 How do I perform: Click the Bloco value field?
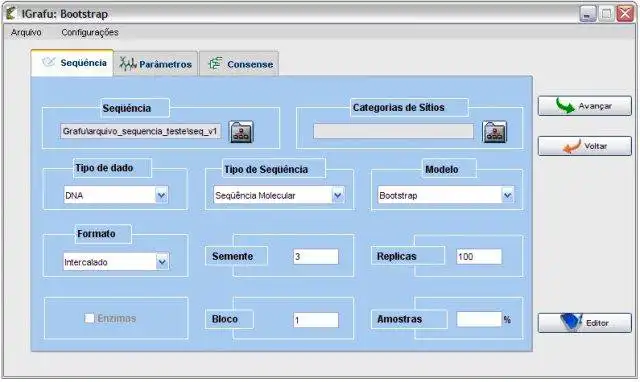[x=316, y=320]
